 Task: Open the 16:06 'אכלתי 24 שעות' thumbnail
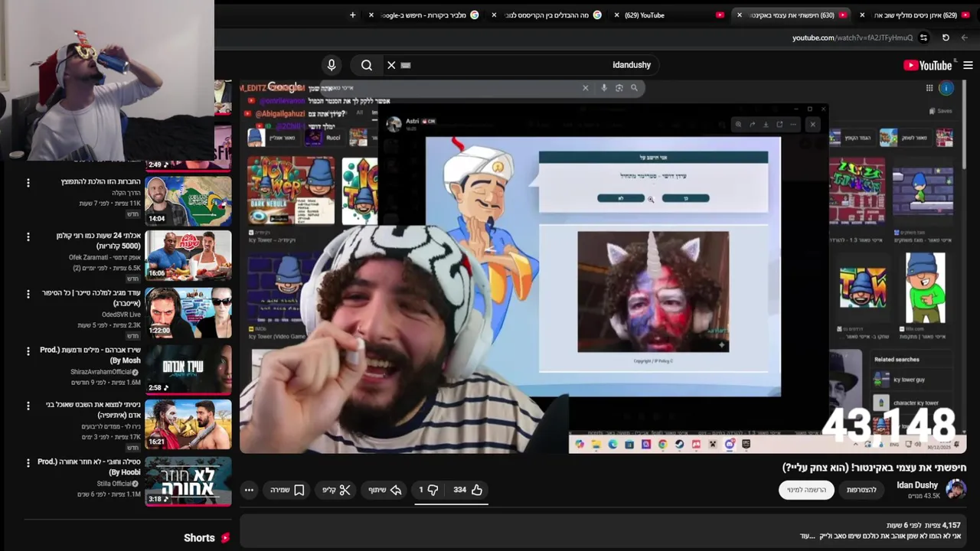click(x=188, y=257)
